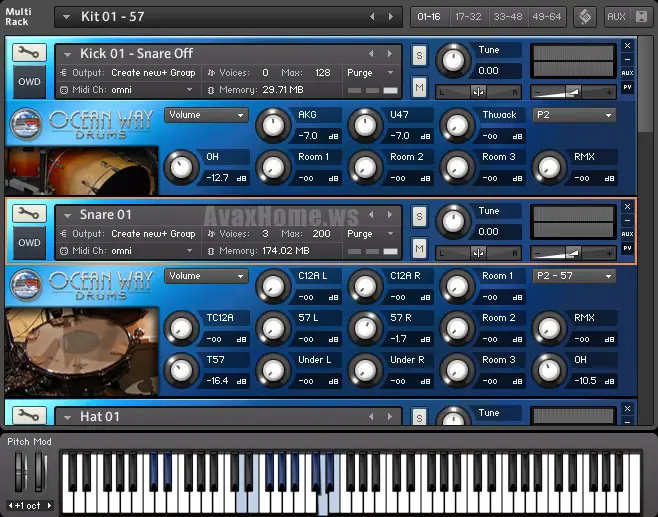Image resolution: width=658 pixels, height=517 pixels.
Task: Click the Kick 01 AKG knob
Action: click(x=273, y=125)
